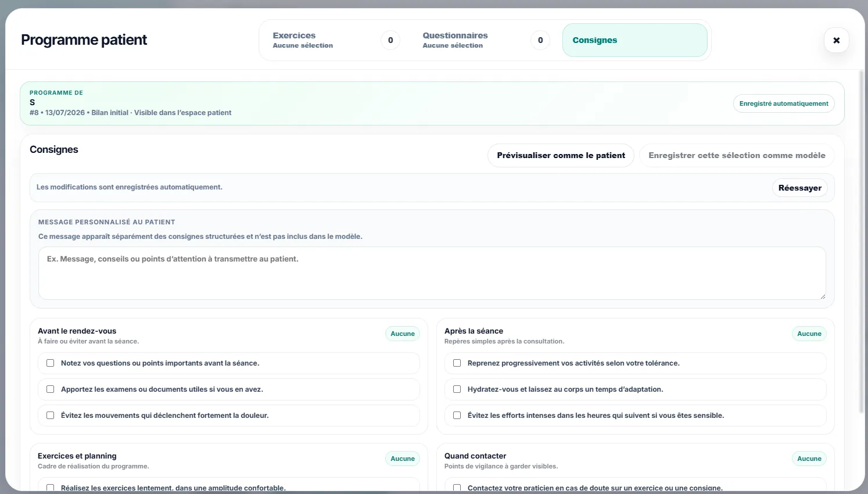Close the Programme patient dialog
The image size is (868, 494).
click(836, 40)
